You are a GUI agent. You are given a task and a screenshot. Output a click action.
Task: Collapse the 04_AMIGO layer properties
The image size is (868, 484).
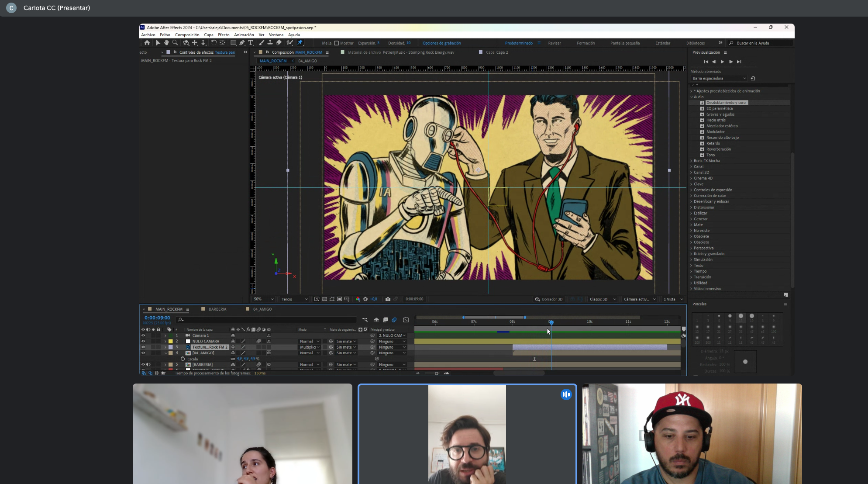(165, 353)
